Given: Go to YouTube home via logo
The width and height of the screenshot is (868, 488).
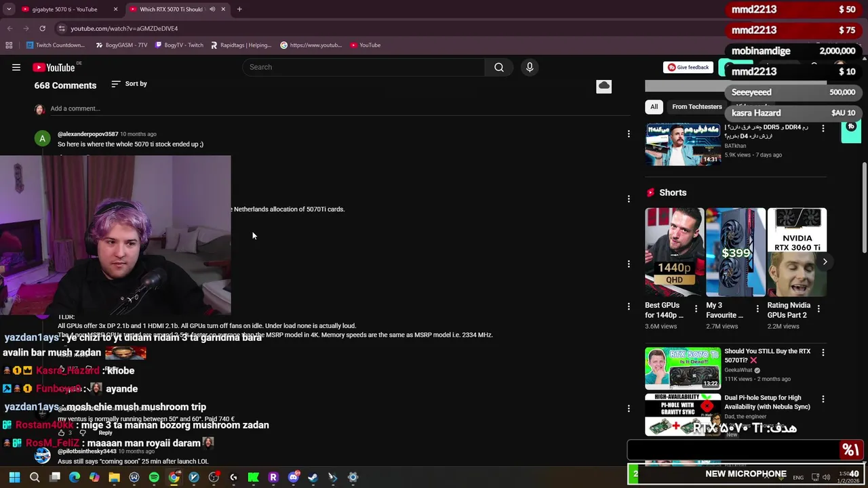Looking at the screenshot, I should [x=54, y=67].
